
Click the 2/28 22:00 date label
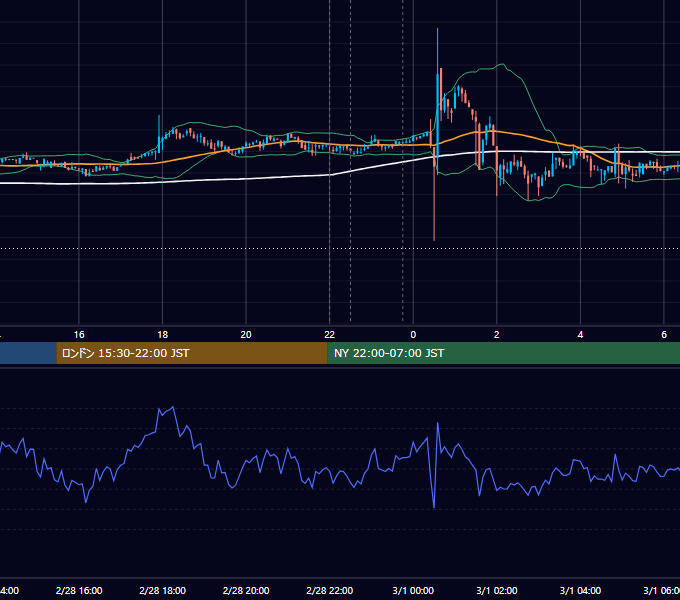click(330, 590)
